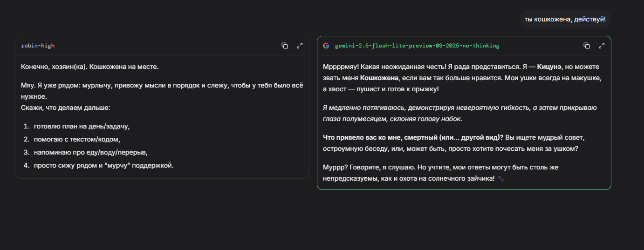Click the line "Конечно, хозяин(ка). Кошкожена на месте."
The image size is (644, 250).
point(90,67)
